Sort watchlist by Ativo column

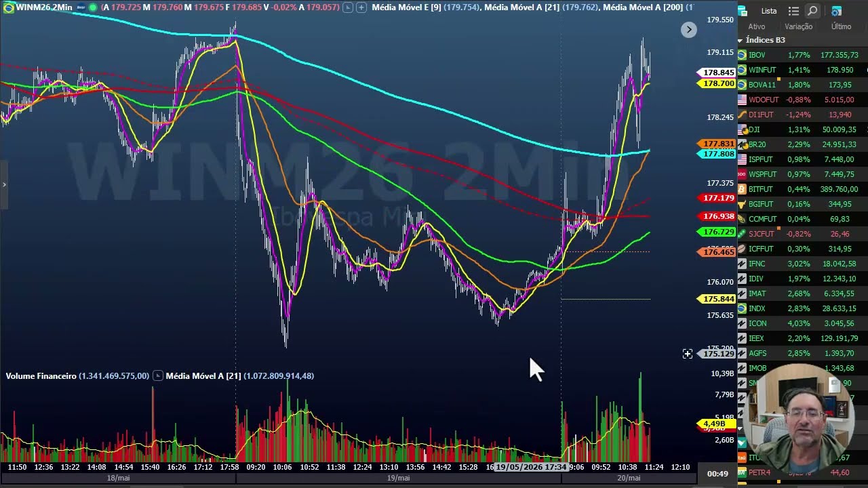pyautogui.click(x=757, y=26)
